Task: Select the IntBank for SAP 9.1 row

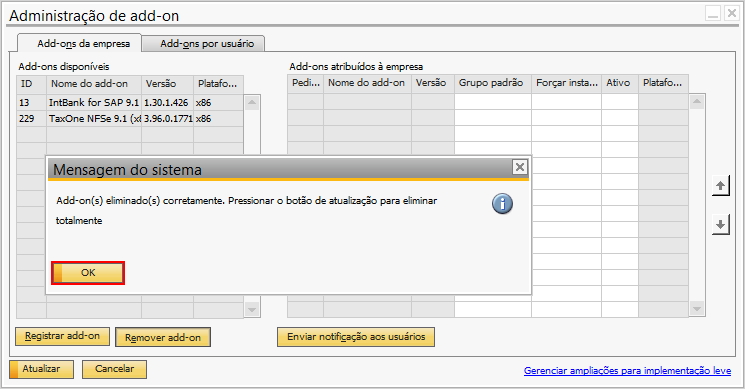Action: (x=130, y=103)
